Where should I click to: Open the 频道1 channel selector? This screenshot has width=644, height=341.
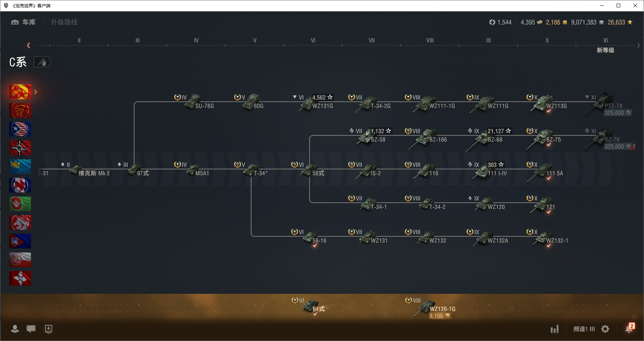584,329
